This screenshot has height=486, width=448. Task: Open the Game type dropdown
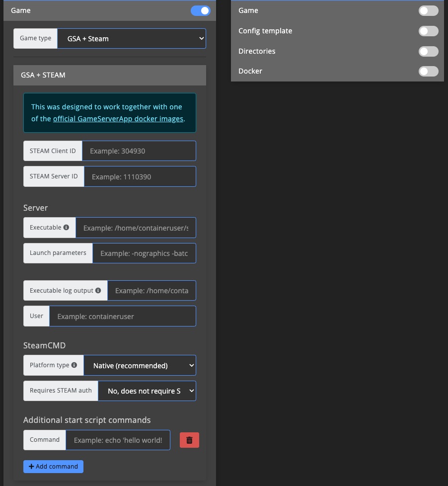pyautogui.click(x=131, y=38)
